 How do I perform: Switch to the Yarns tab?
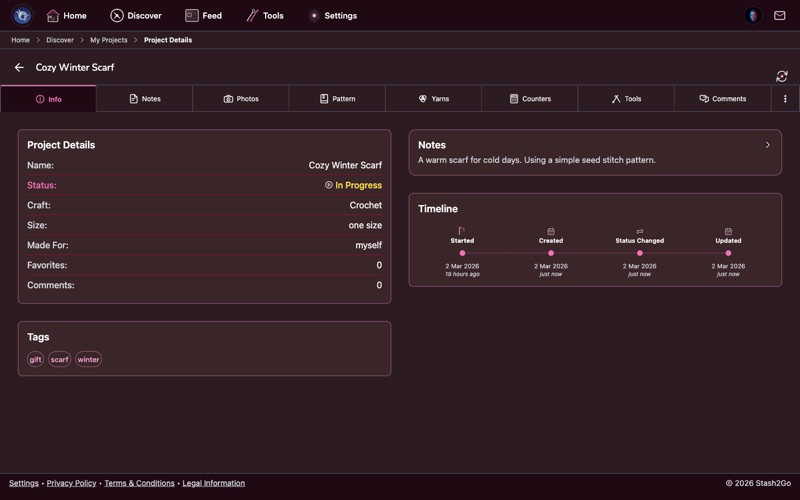[434, 99]
